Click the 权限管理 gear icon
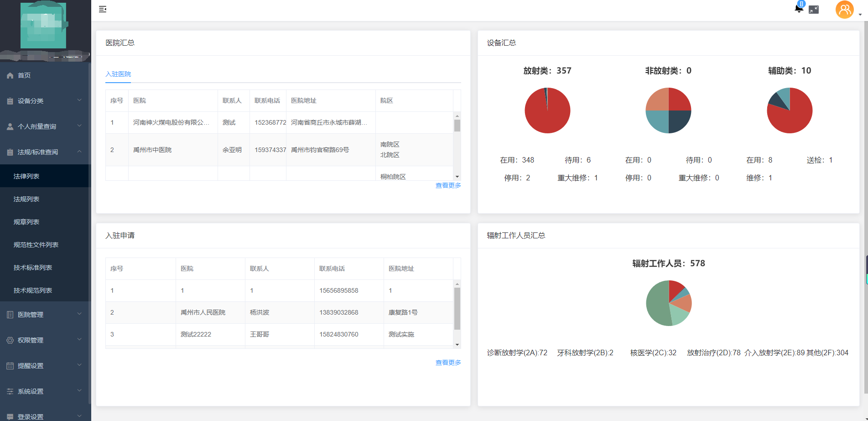The width and height of the screenshot is (868, 421). coord(10,340)
